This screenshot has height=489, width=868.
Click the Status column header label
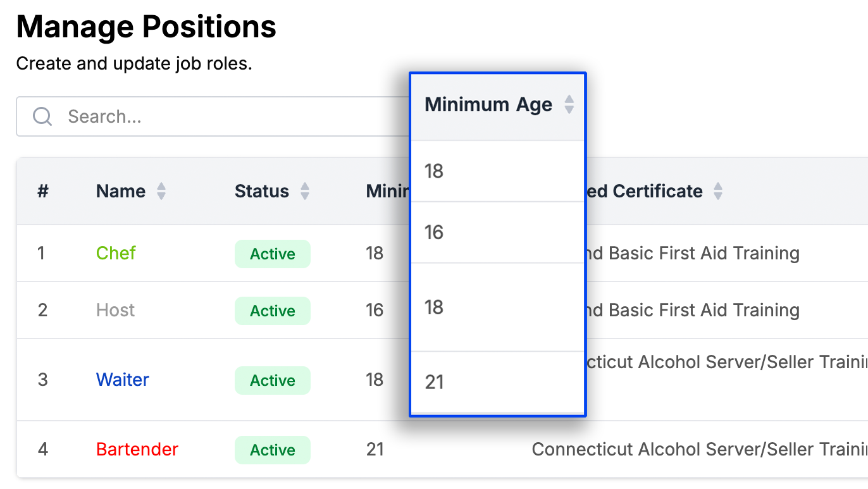click(261, 191)
